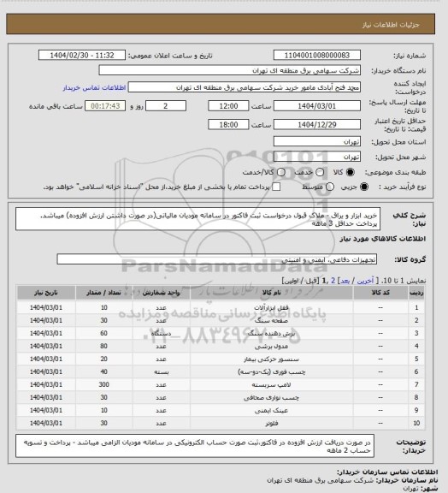Click the واحد شمارش column header

tap(162, 293)
